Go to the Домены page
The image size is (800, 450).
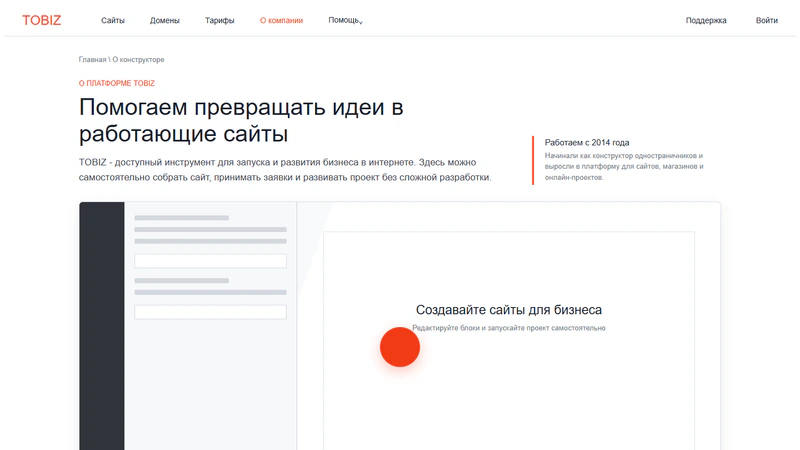(164, 20)
